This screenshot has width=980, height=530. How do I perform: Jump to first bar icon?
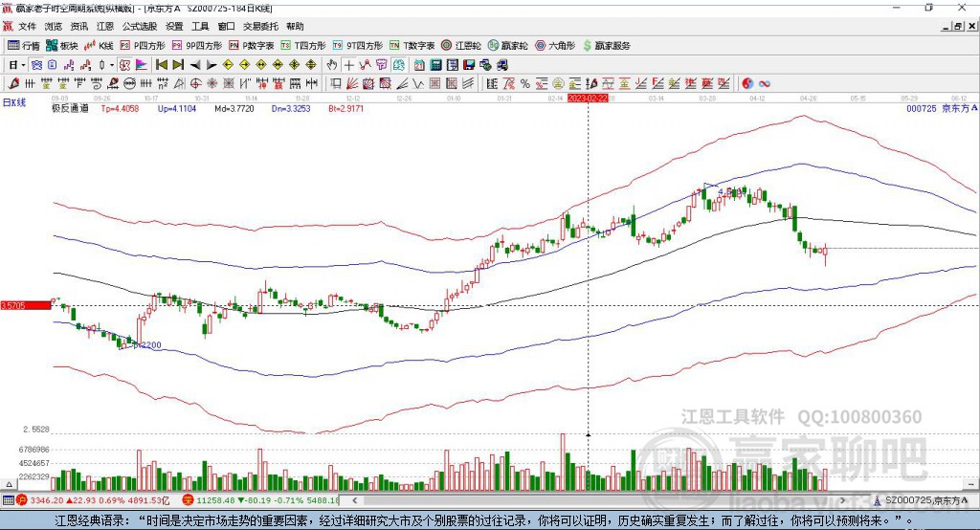(x=161, y=65)
